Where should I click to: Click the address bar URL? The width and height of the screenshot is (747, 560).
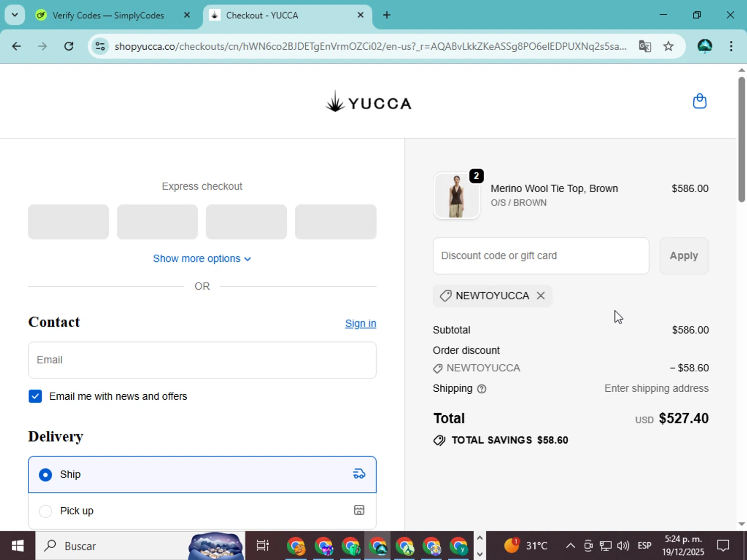[x=371, y=46]
